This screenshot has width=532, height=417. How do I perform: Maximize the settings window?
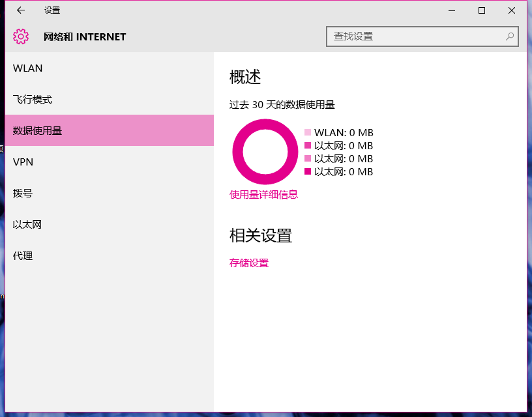pyautogui.click(x=481, y=10)
